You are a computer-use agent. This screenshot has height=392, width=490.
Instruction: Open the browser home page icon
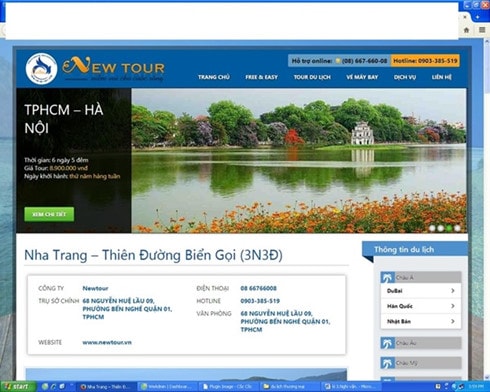pyautogui.click(x=466, y=30)
